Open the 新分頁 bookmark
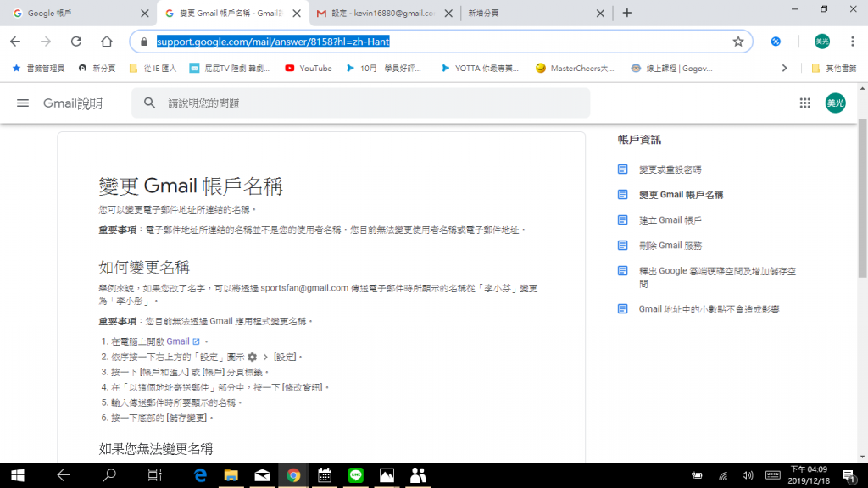 pyautogui.click(x=97, y=69)
